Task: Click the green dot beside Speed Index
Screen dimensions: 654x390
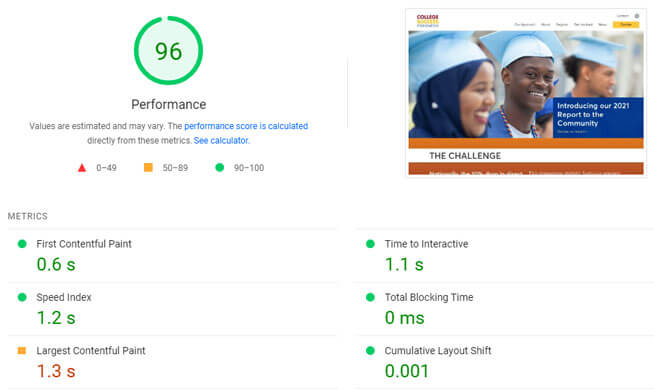Action: [x=22, y=297]
